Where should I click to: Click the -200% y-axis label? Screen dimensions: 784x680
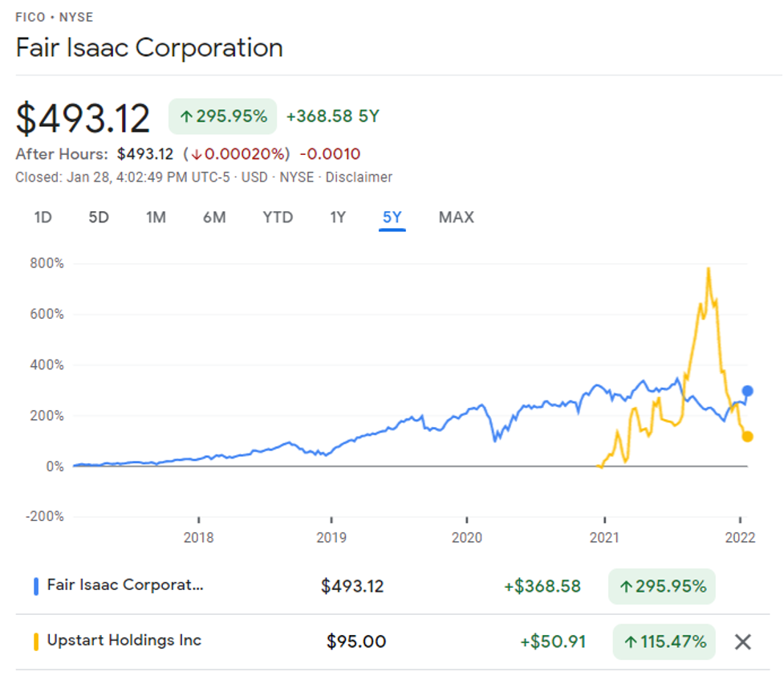(45, 516)
